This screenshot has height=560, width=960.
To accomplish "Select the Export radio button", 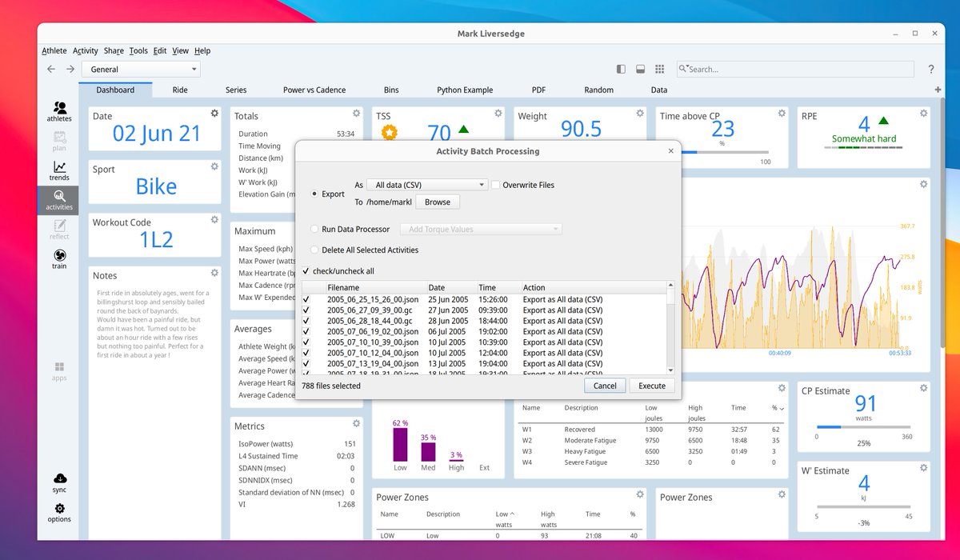I will pyautogui.click(x=314, y=194).
